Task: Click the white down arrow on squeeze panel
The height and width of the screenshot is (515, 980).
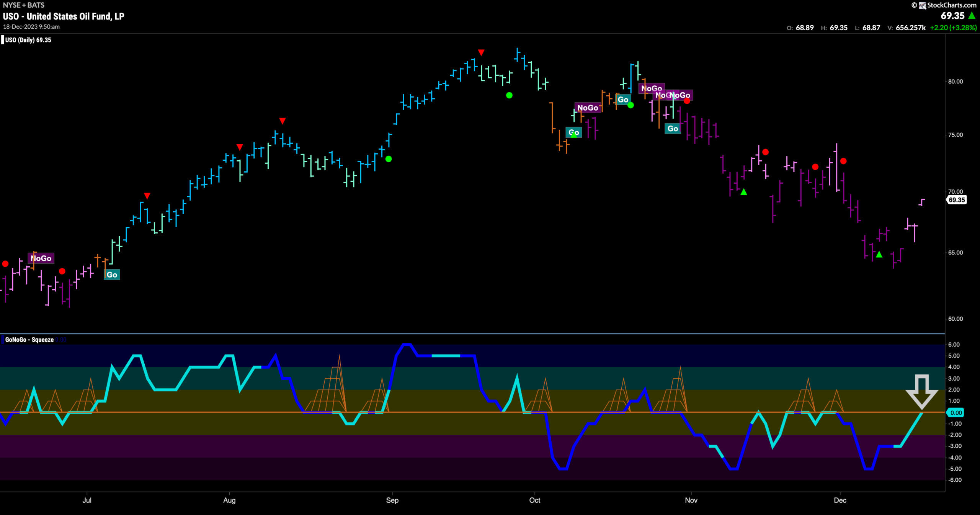Action: pyautogui.click(x=922, y=391)
